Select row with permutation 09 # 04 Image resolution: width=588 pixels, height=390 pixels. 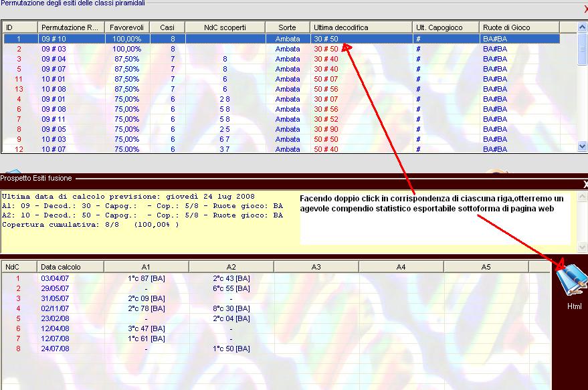click(x=282, y=59)
